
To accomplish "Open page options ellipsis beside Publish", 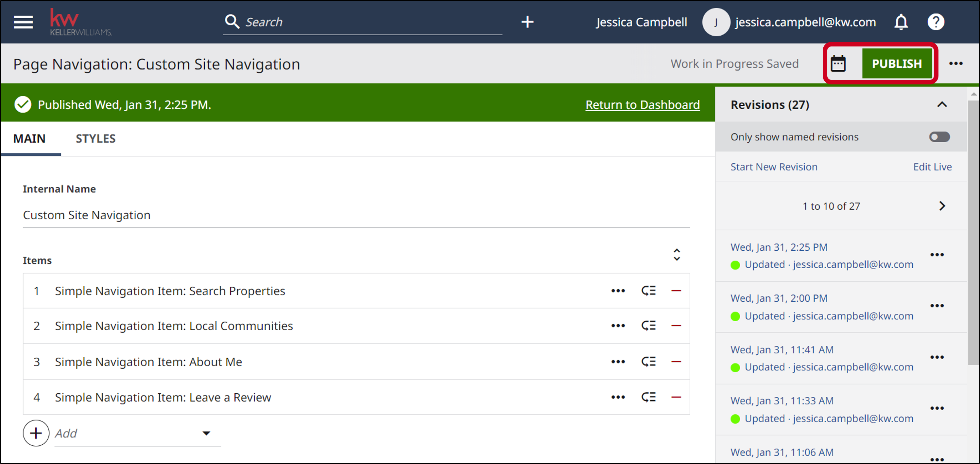I will 955,63.
